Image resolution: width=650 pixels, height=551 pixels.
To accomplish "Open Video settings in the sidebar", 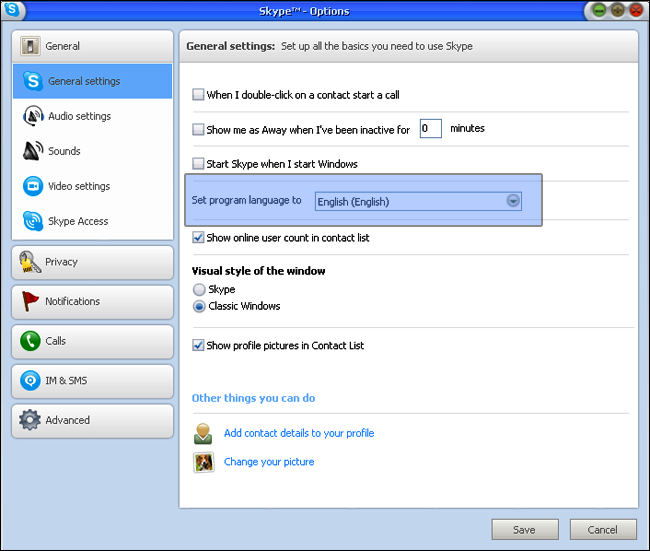I will coord(92,186).
